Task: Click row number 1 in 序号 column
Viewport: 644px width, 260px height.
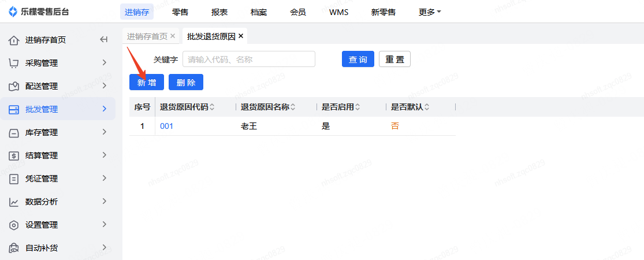Action: click(x=142, y=126)
